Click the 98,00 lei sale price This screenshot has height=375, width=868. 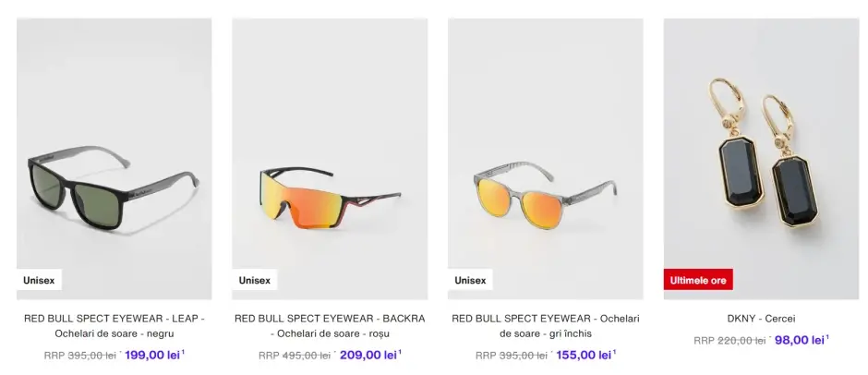pos(800,340)
